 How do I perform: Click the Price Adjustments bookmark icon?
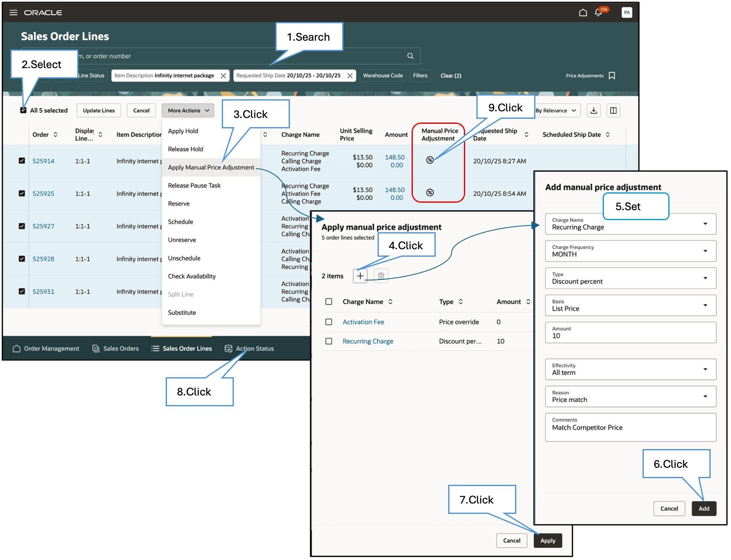612,75
